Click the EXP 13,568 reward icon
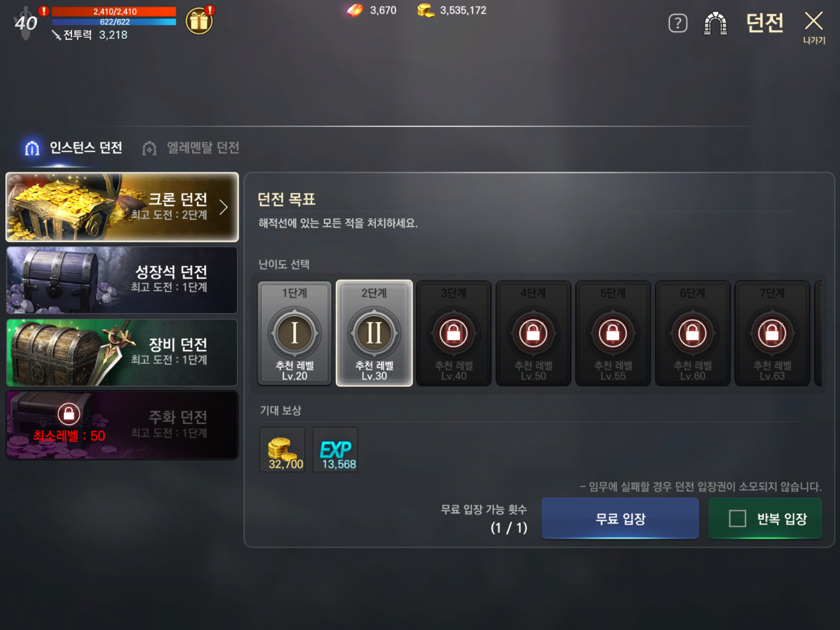840x630 pixels. (x=335, y=450)
